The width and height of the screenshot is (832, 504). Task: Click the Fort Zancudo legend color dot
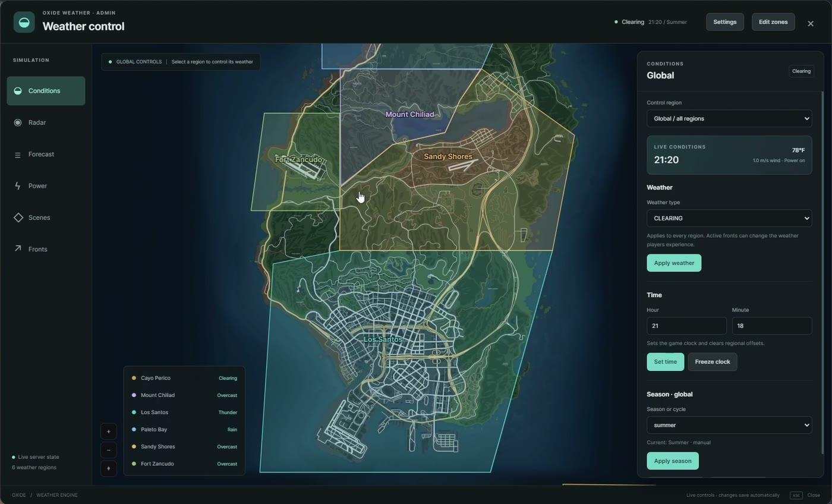[x=134, y=464]
